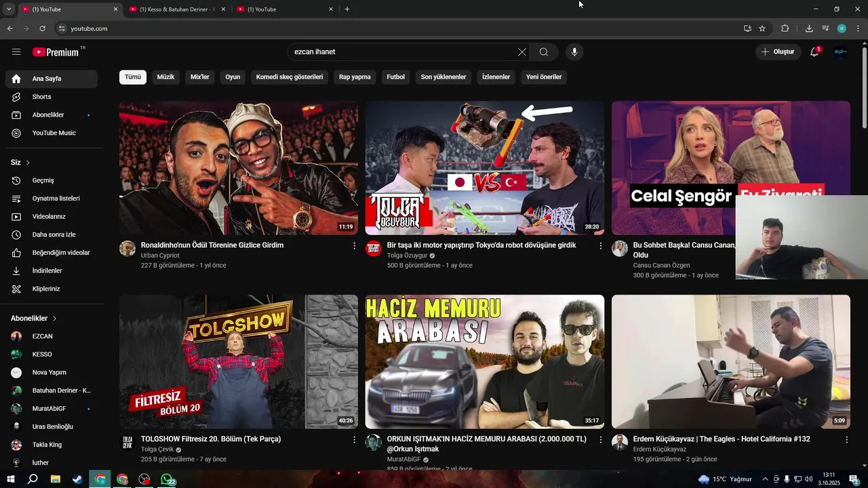868x488 pixels.
Task: Start voice search with microphone
Action: click(574, 52)
